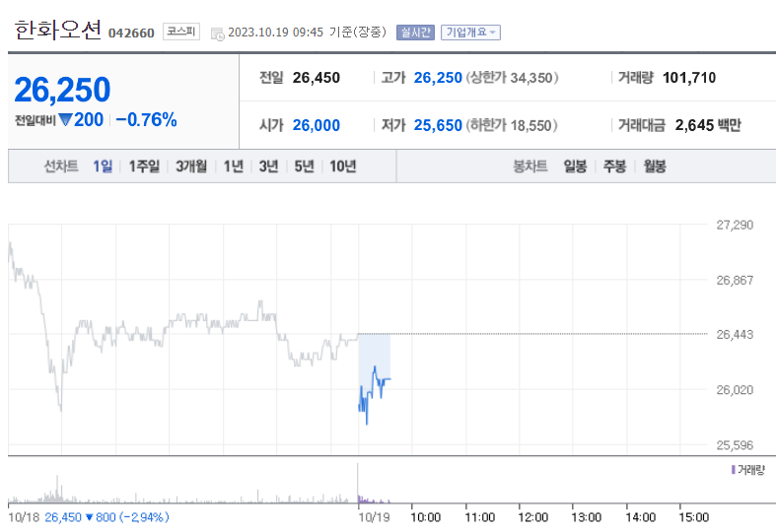Image resolution: width=776 pixels, height=532 pixels.
Task: Switch to the 1년 chart range
Action: [x=233, y=166]
